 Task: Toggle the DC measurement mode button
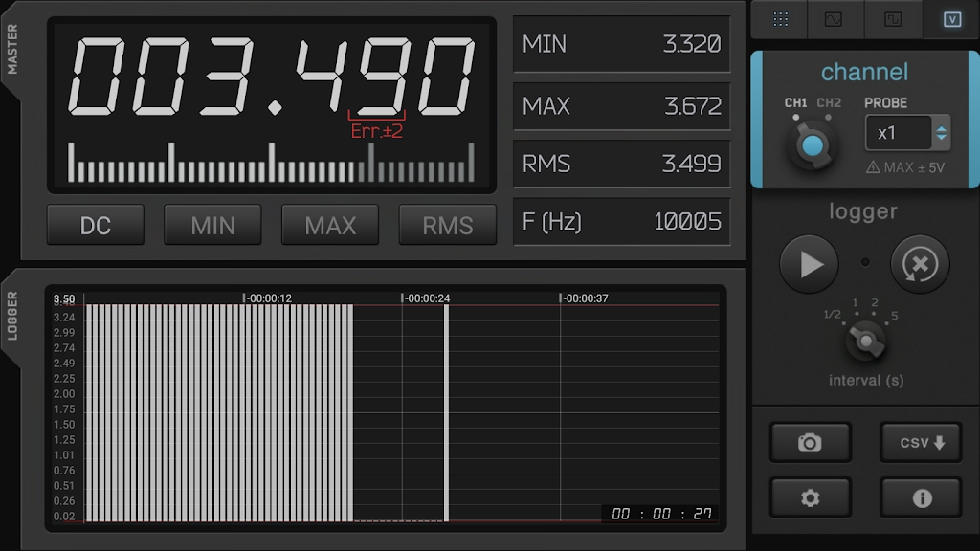pyautogui.click(x=96, y=226)
